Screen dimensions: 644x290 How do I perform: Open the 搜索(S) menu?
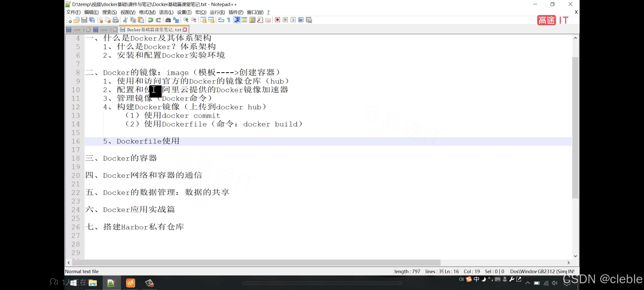point(109,12)
